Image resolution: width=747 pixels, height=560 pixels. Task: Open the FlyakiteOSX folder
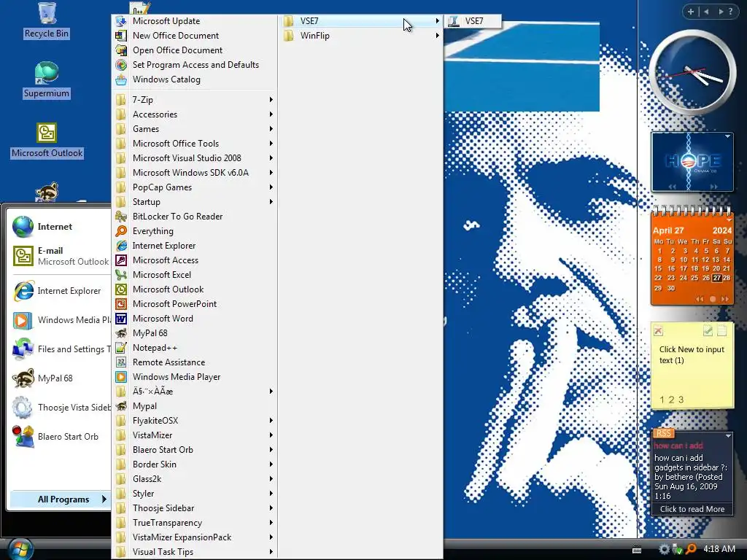[195, 421]
